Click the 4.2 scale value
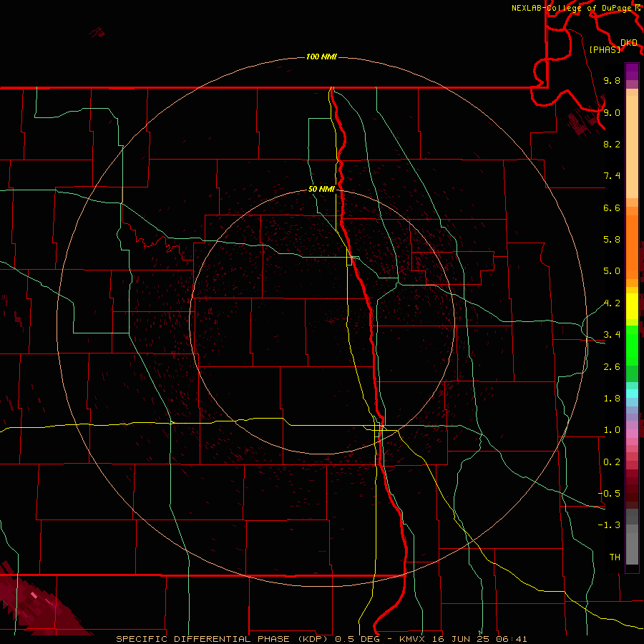644x644 pixels. tap(612, 303)
